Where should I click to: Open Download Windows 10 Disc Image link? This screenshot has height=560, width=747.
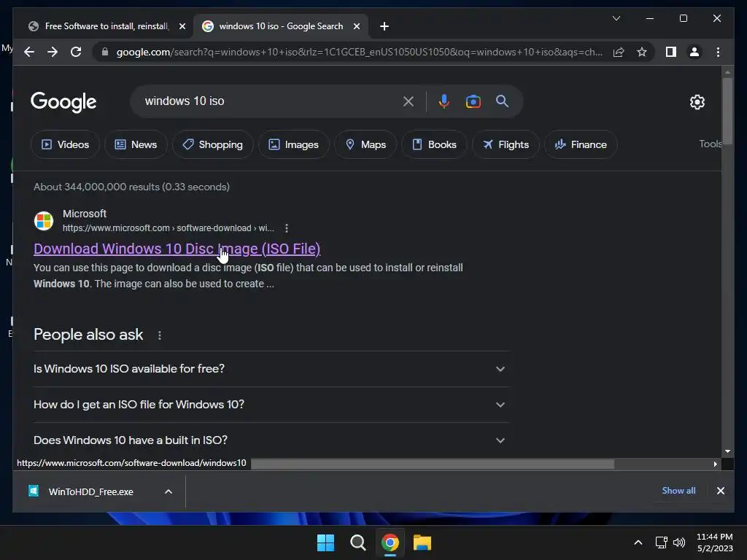[x=177, y=249]
